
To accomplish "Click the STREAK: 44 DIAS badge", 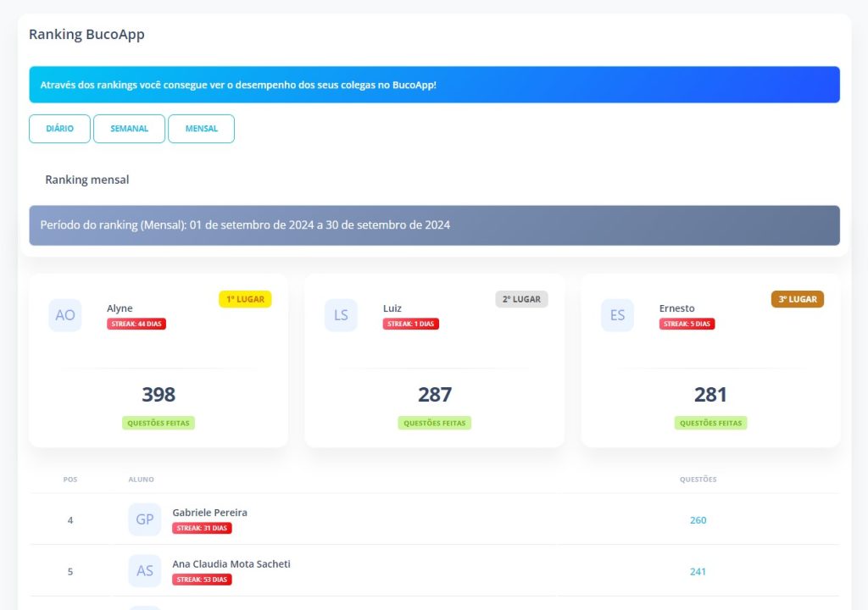I will (136, 324).
